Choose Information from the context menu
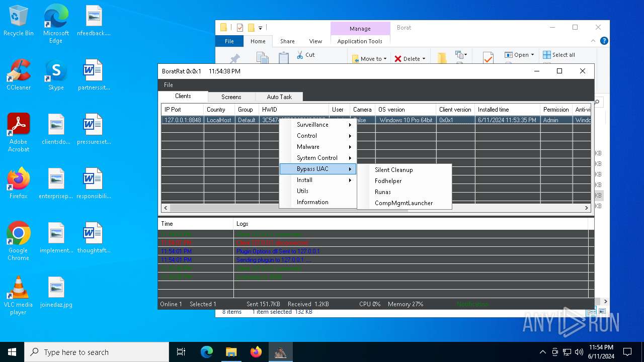 click(318, 202)
